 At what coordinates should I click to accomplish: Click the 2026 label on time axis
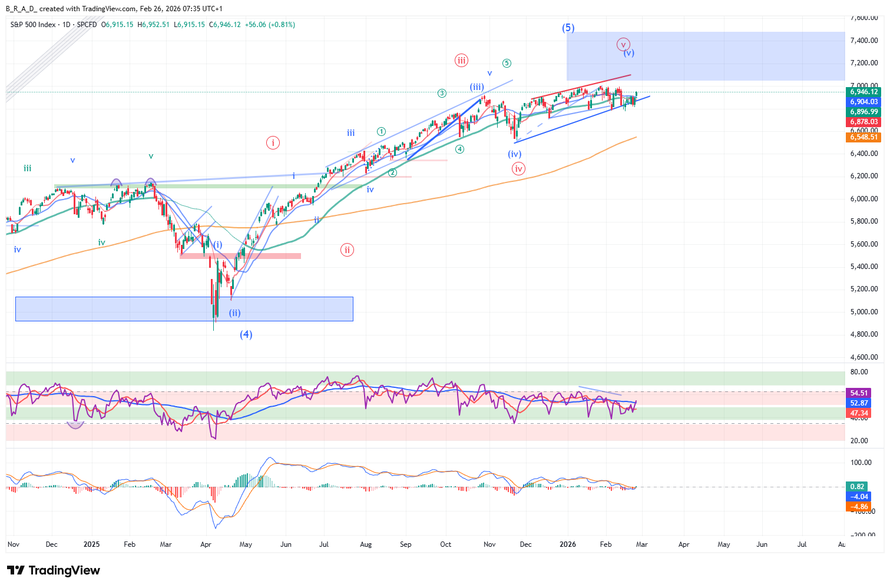[x=567, y=544]
